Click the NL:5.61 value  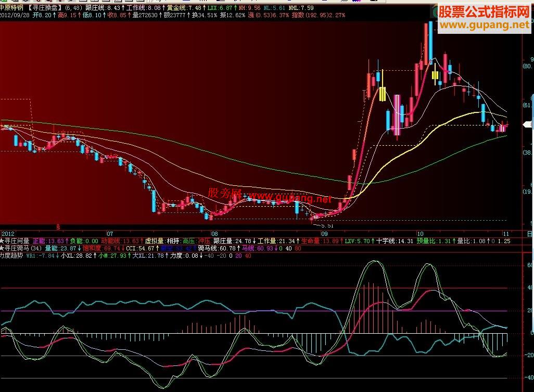[274, 7]
